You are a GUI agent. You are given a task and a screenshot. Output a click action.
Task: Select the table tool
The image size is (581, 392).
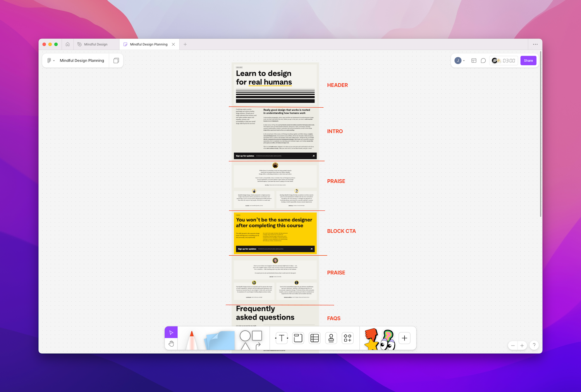point(315,338)
